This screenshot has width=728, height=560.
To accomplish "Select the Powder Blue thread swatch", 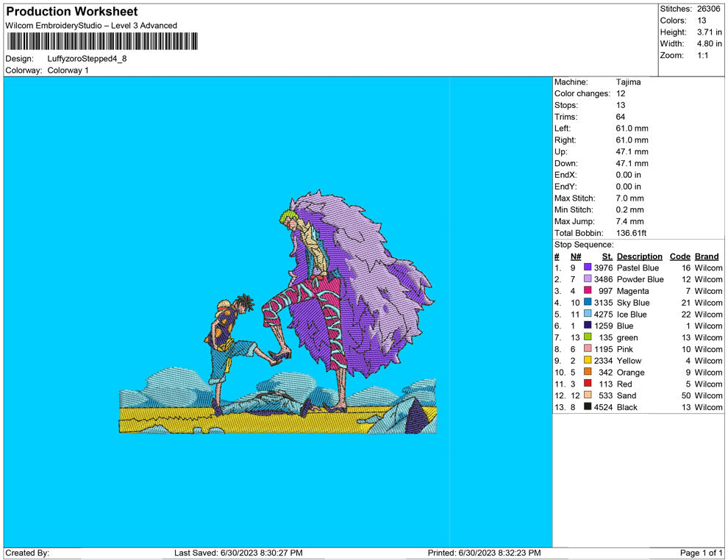I will click(588, 280).
